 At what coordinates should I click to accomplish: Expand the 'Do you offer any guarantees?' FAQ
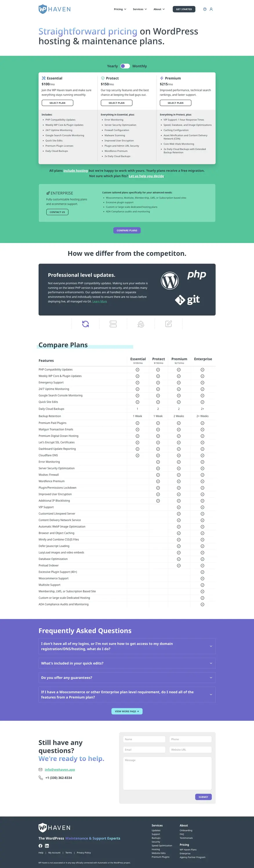tap(127, 678)
